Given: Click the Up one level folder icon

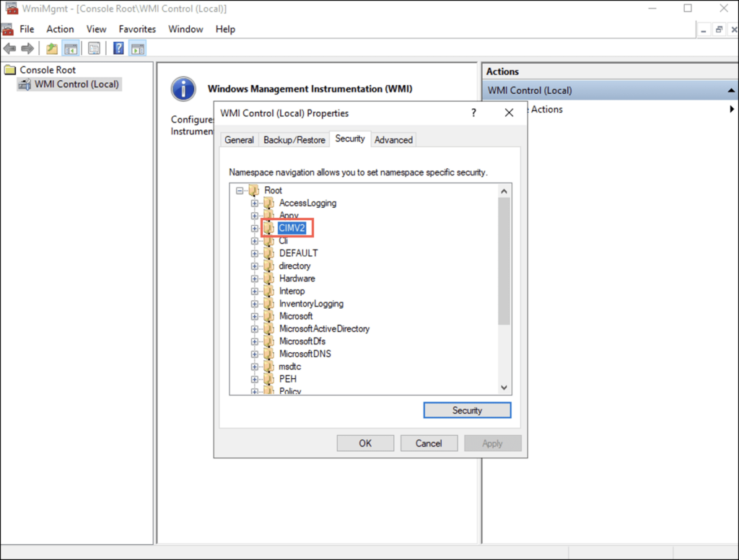Looking at the screenshot, I should click(51, 48).
